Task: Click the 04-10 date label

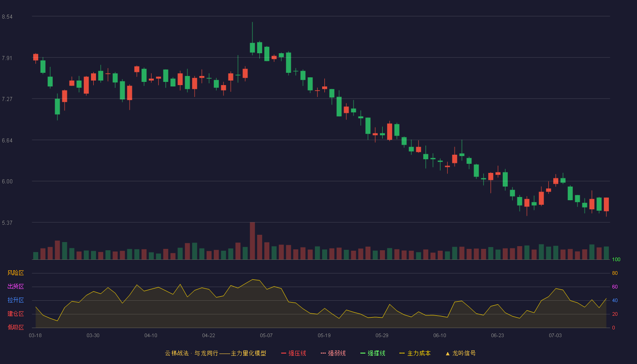Action: (x=151, y=335)
